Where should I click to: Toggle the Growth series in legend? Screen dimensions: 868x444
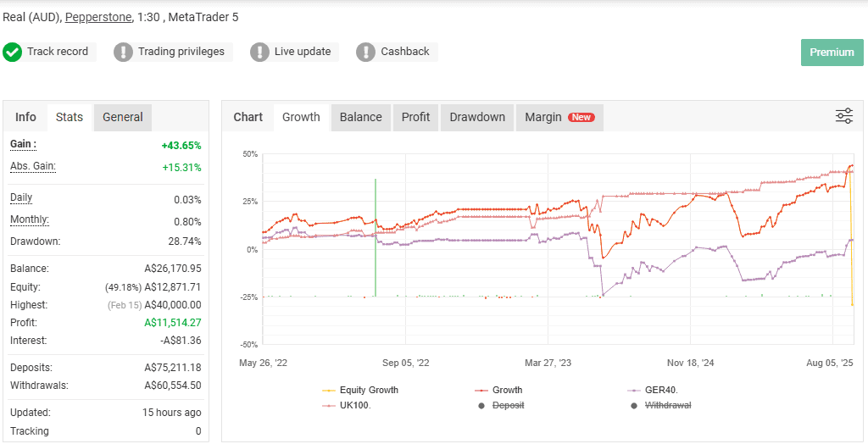pos(507,390)
